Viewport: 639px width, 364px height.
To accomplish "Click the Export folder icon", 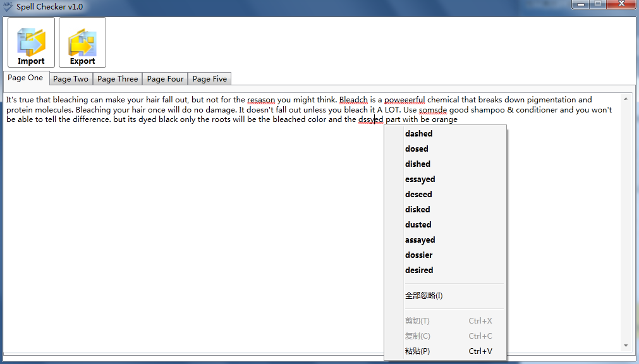I will click(x=82, y=42).
